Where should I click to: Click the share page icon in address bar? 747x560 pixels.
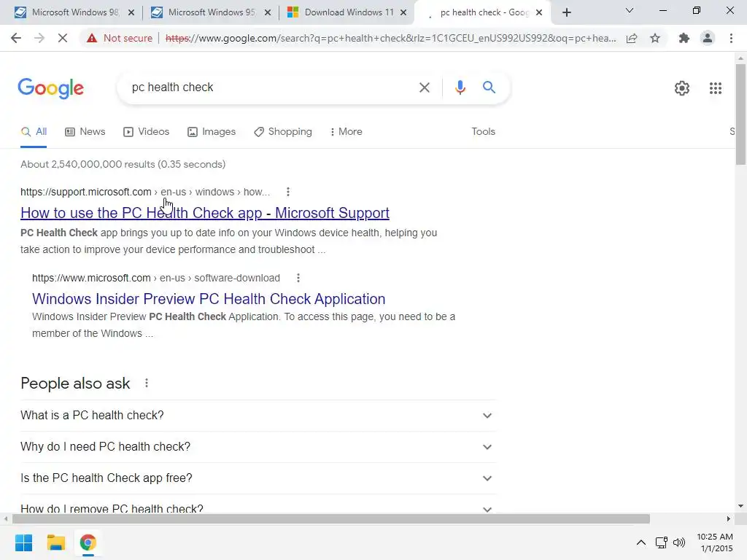tap(632, 38)
